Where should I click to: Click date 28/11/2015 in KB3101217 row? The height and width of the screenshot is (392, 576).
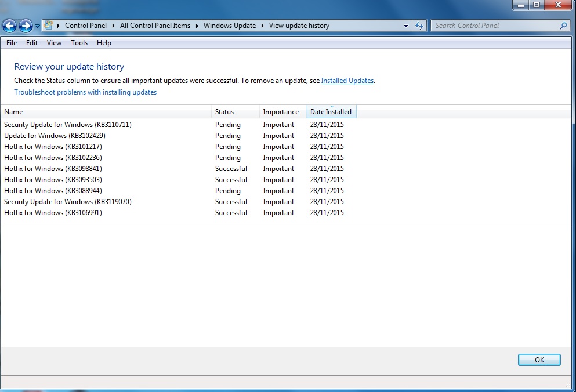coord(327,147)
